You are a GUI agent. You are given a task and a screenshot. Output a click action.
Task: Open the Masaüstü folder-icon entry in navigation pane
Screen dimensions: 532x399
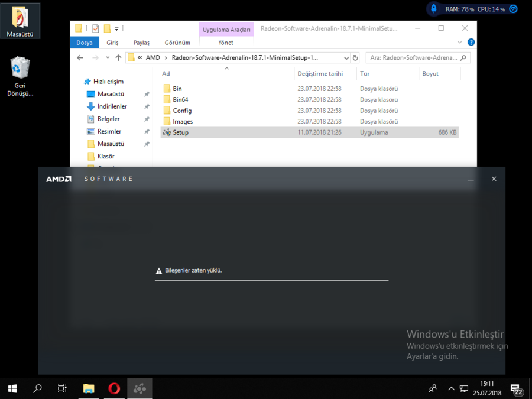point(106,144)
